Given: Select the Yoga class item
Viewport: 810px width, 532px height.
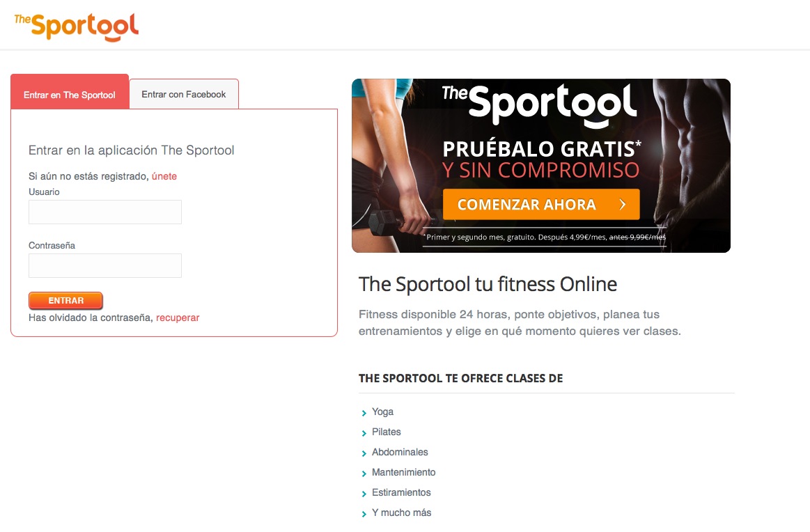Looking at the screenshot, I should [x=383, y=412].
